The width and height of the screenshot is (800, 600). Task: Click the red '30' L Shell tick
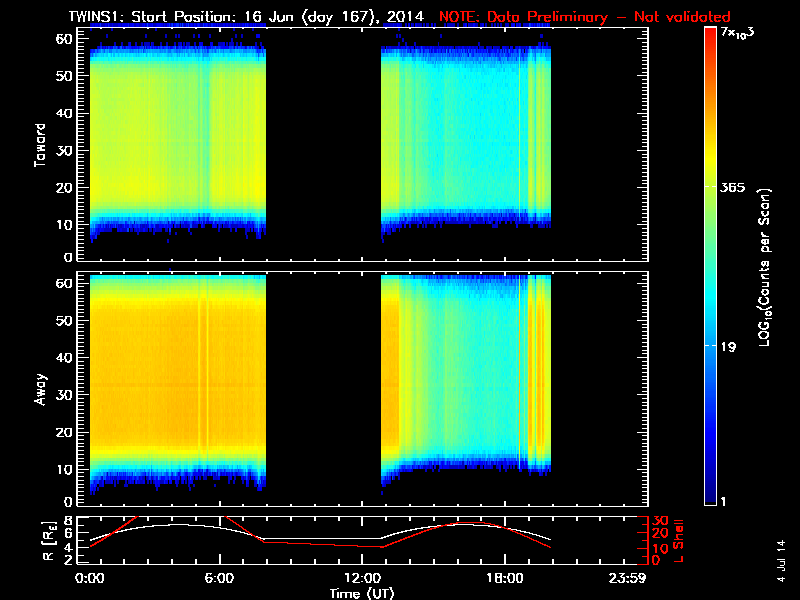[660, 521]
